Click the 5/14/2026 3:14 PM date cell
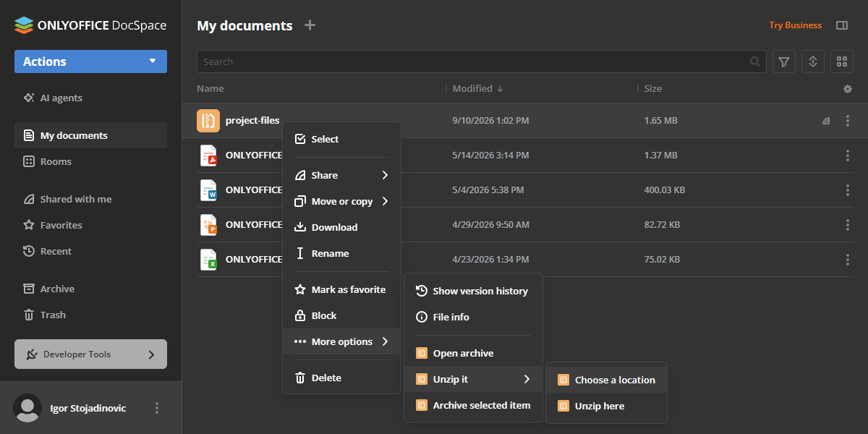868x434 pixels. click(x=490, y=156)
